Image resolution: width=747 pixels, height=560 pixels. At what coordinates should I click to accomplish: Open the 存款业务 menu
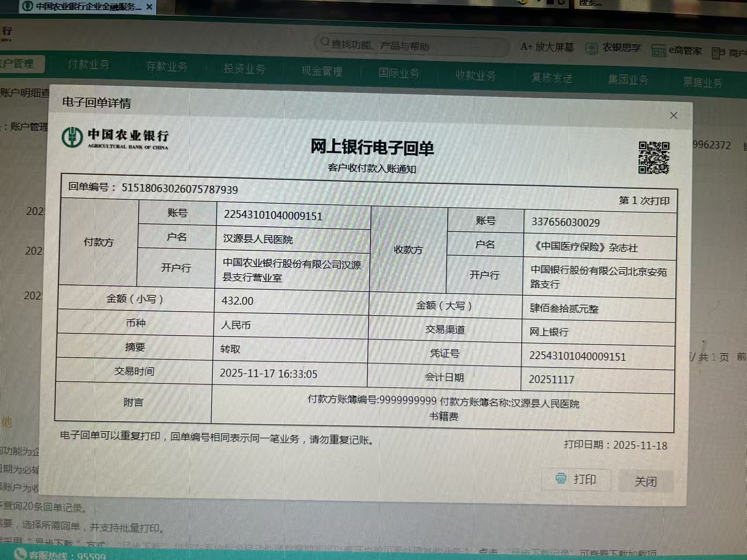(x=167, y=67)
